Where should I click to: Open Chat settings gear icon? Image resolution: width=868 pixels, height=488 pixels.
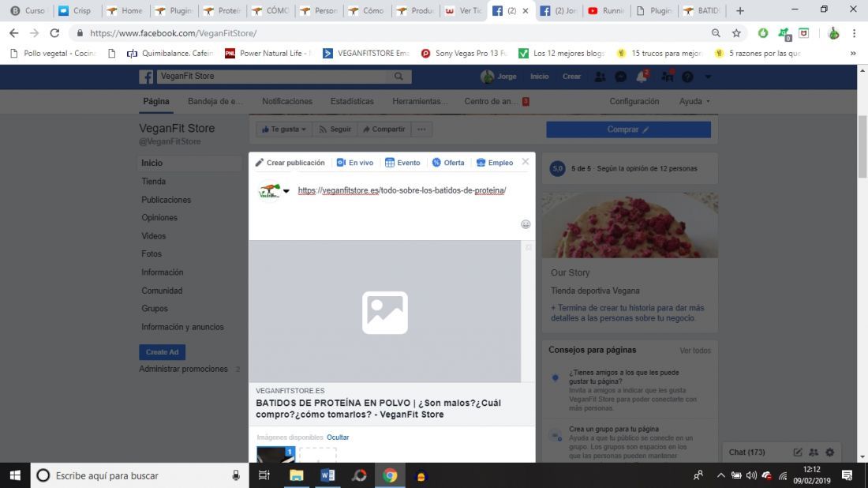click(x=830, y=452)
